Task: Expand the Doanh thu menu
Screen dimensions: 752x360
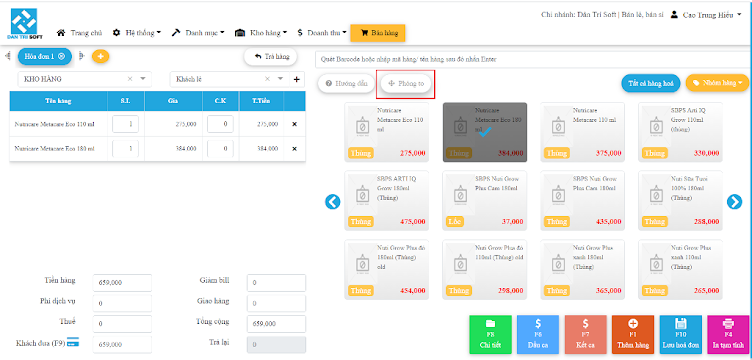Action: [x=322, y=33]
